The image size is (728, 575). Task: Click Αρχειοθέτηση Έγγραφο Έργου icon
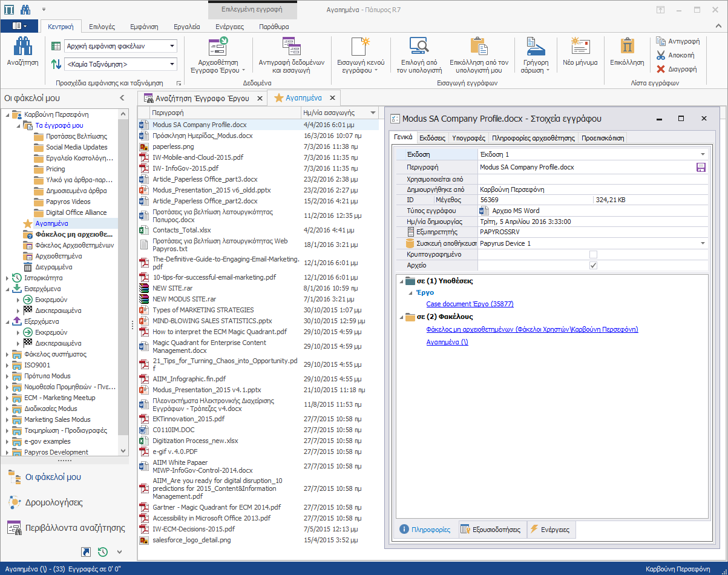coord(218,46)
